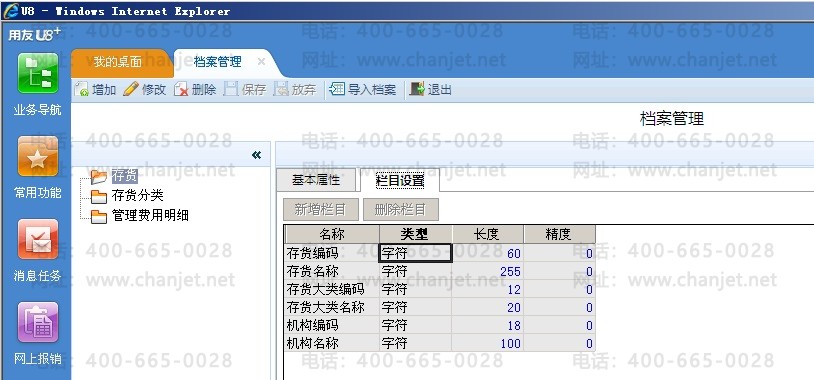The width and height of the screenshot is (814, 380).
Task: Click the 类型 column header
Action: click(x=415, y=234)
